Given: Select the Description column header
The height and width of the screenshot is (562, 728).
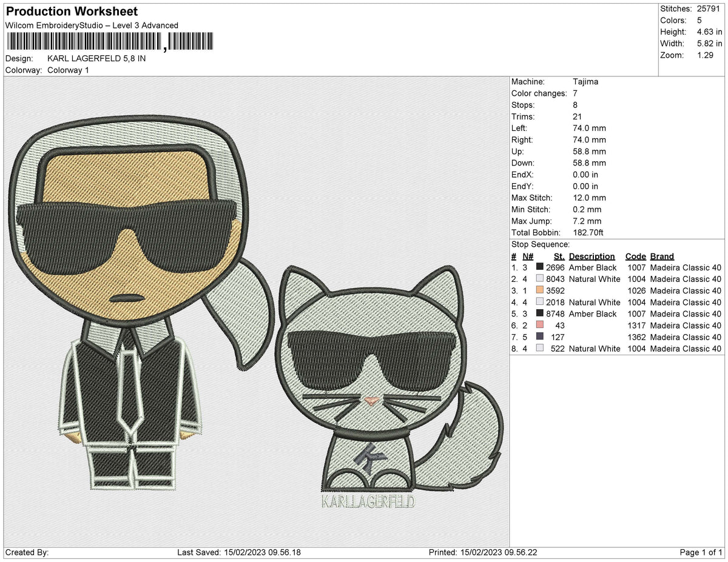Looking at the screenshot, I should point(591,256).
